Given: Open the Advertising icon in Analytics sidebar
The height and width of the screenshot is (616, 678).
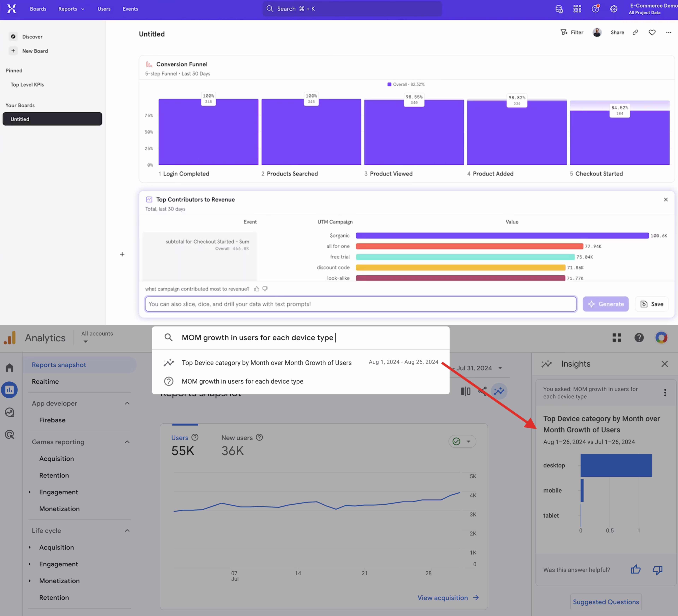Looking at the screenshot, I should 10,434.
